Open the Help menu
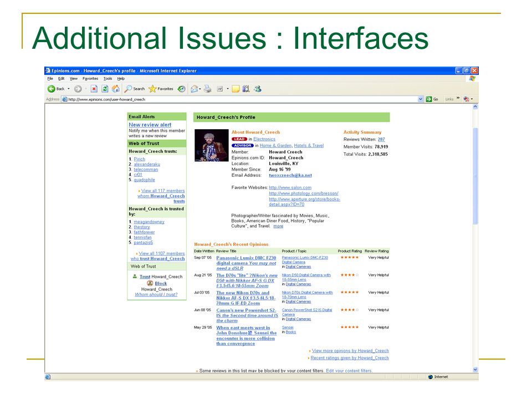The image size is (532, 399). (121, 78)
